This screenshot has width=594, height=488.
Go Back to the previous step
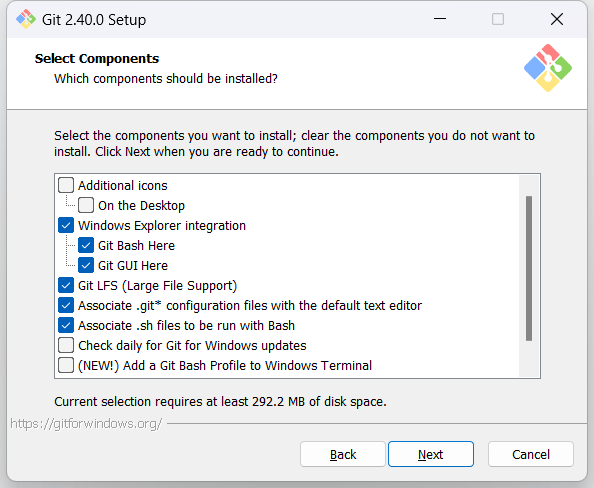[x=343, y=454]
